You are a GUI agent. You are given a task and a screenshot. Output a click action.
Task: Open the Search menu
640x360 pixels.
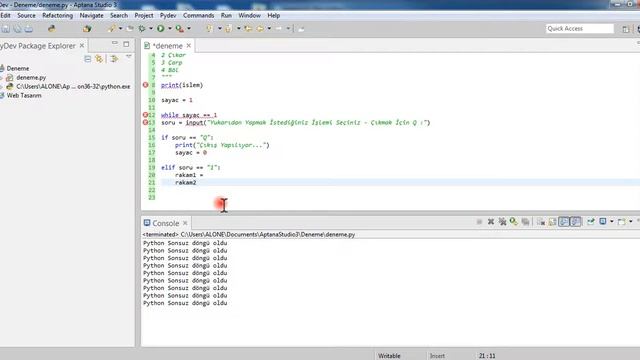pyautogui.click(x=119, y=16)
